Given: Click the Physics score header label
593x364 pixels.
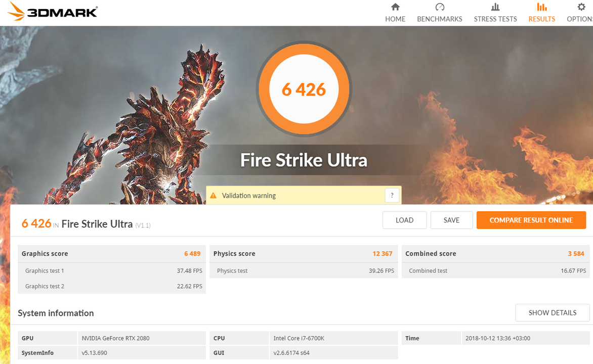Looking at the screenshot, I should 234,254.
